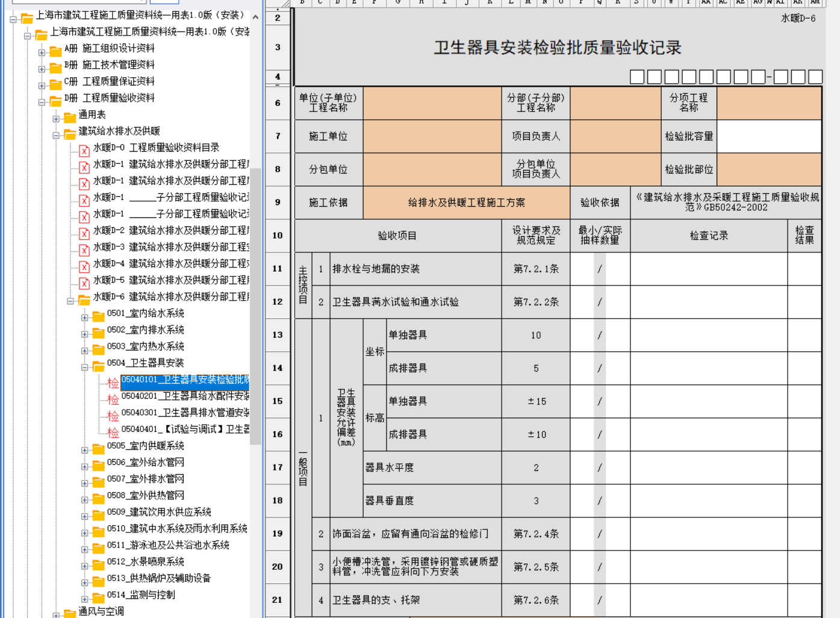Click the tree panel's scroll-up arrow
This screenshot has width=840, height=618.
[x=255, y=17]
